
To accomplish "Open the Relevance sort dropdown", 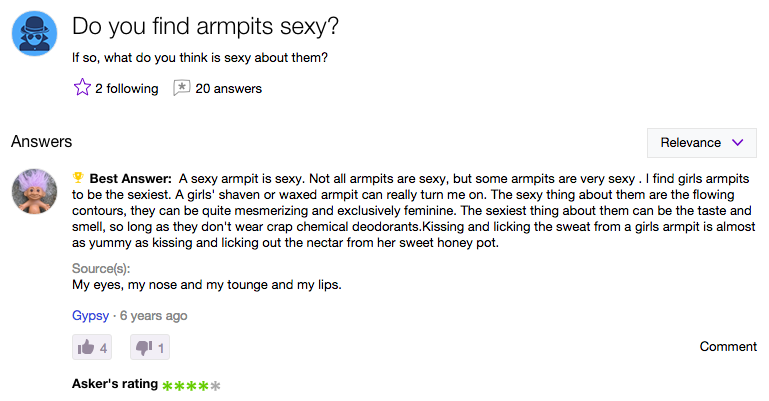I will [x=701, y=143].
